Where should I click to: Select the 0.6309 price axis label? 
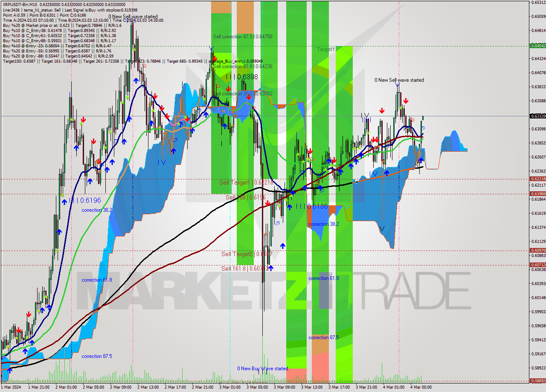(x=538, y=129)
